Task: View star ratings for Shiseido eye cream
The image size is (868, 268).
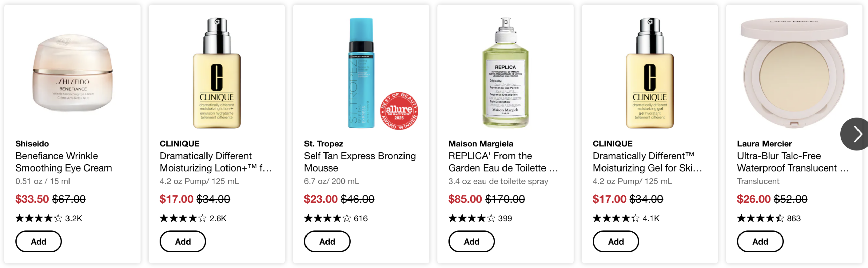Action: pos(39,218)
